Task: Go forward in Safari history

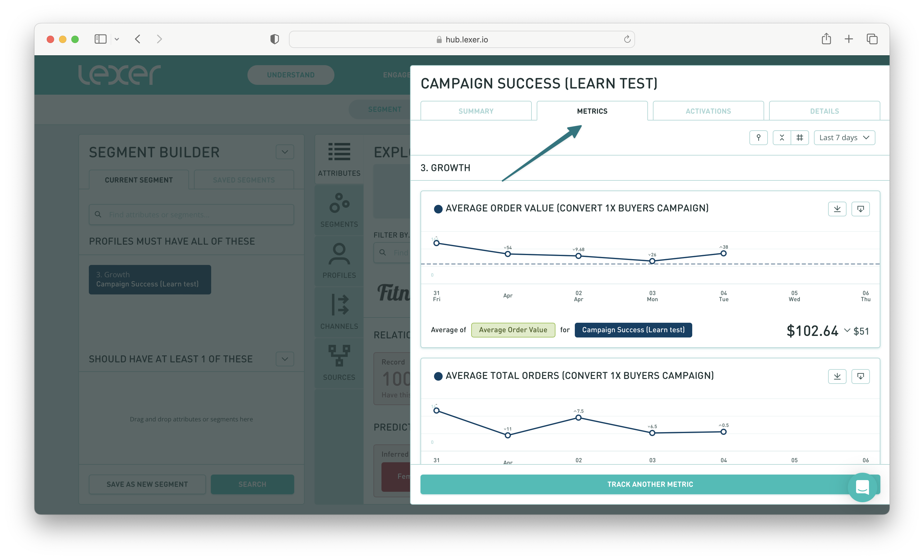Action: (159, 39)
